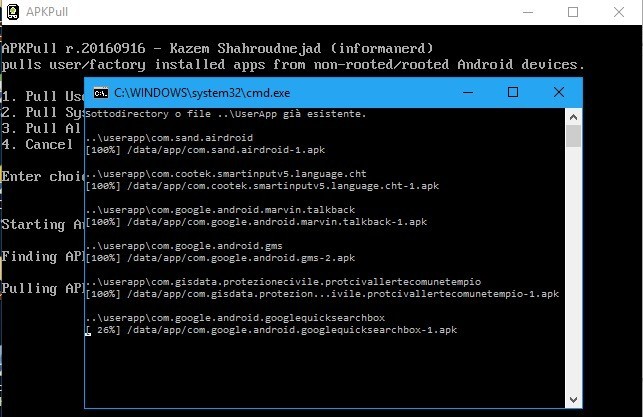Close the APKPull window
Viewport: 643px width, 417px height.
tap(619, 12)
